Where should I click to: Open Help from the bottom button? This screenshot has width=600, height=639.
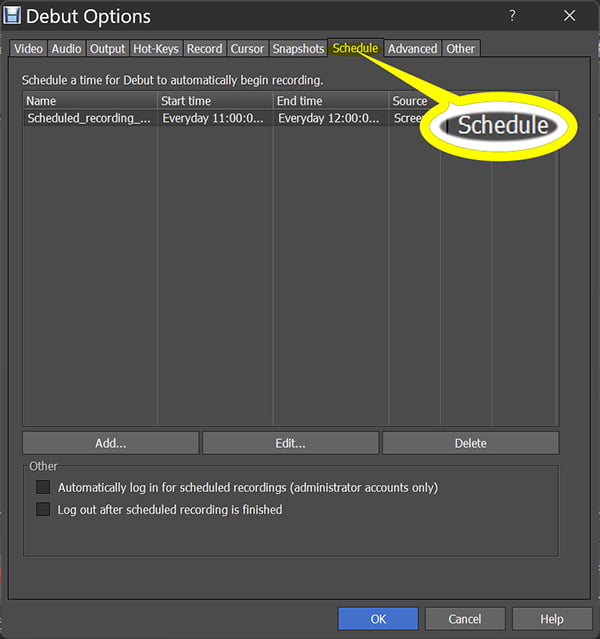pyautogui.click(x=552, y=619)
